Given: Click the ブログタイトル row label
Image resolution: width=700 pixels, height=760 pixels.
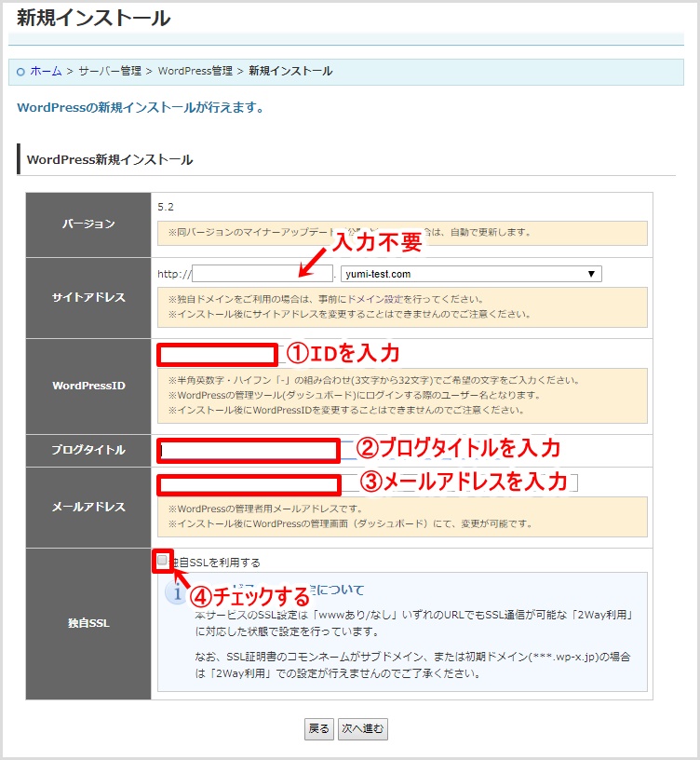Looking at the screenshot, I should pyautogui.click(x=88, y=450).
